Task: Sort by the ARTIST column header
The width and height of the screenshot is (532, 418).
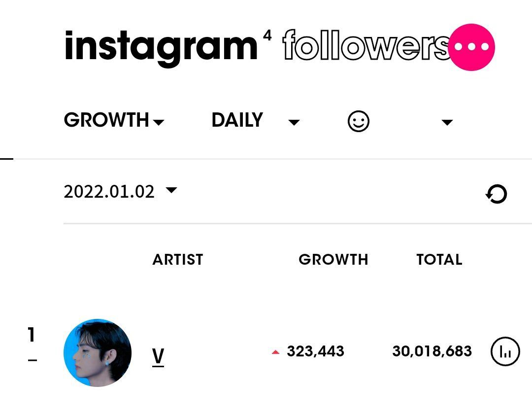Action: (x=177, y=260)
